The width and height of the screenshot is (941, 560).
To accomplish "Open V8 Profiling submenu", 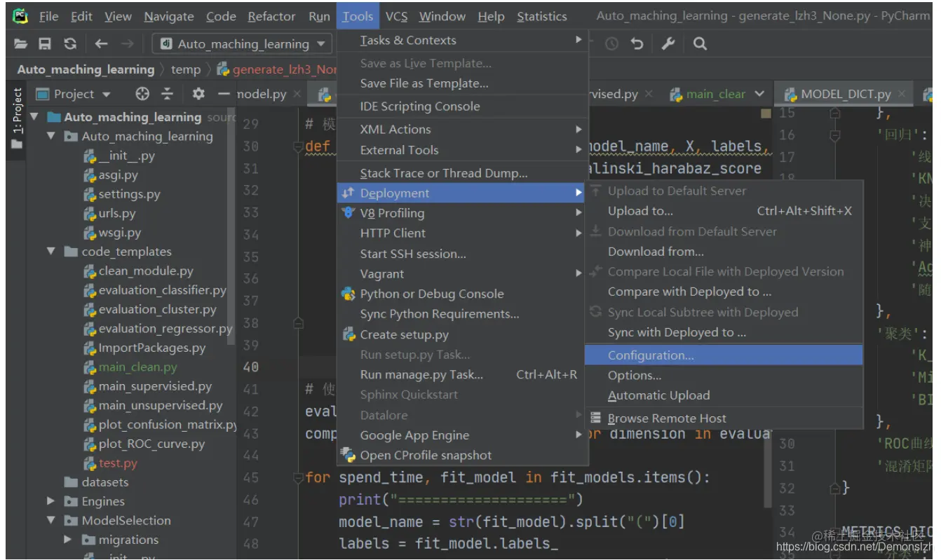I will click(x=462, y=213).
